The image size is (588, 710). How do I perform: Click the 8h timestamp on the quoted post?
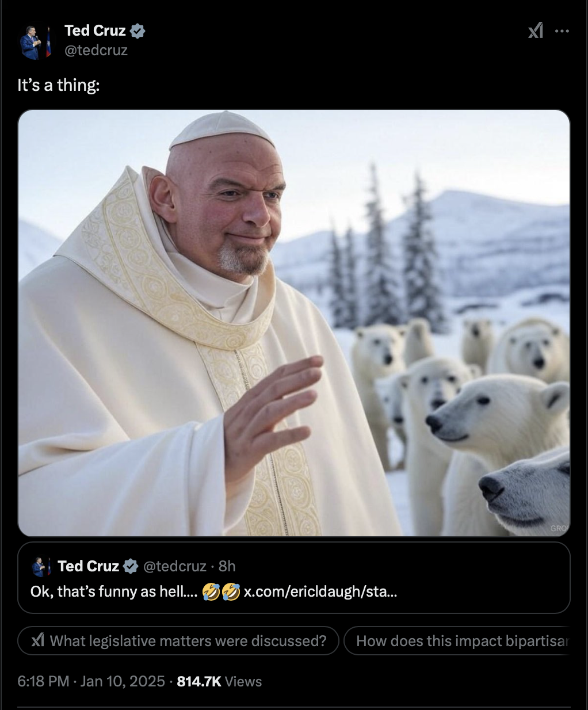pos(227,566)
